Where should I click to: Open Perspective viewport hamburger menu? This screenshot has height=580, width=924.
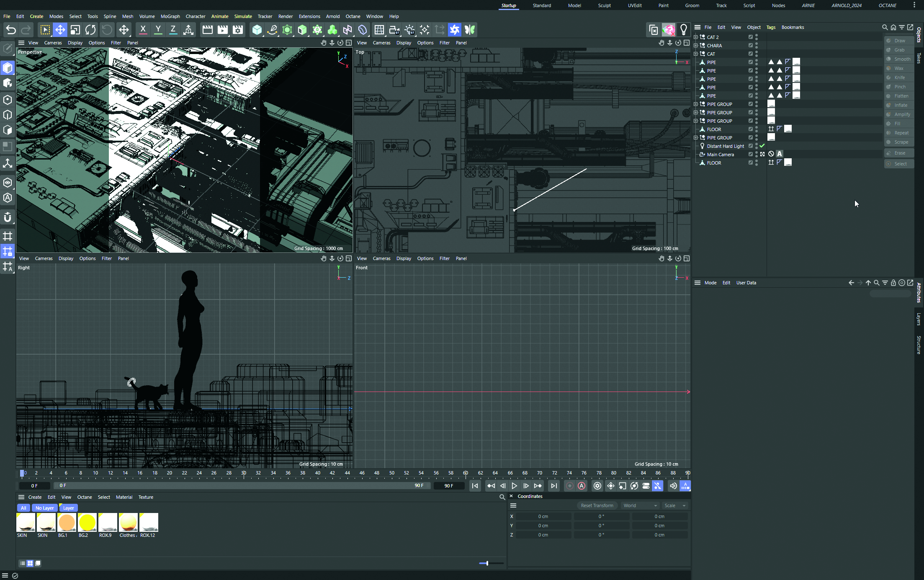pos(21,43)
